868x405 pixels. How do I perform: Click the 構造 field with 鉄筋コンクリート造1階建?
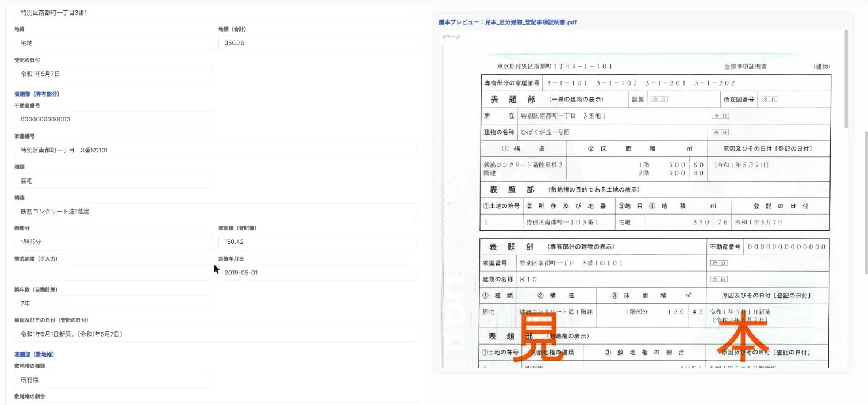(216, 211)
